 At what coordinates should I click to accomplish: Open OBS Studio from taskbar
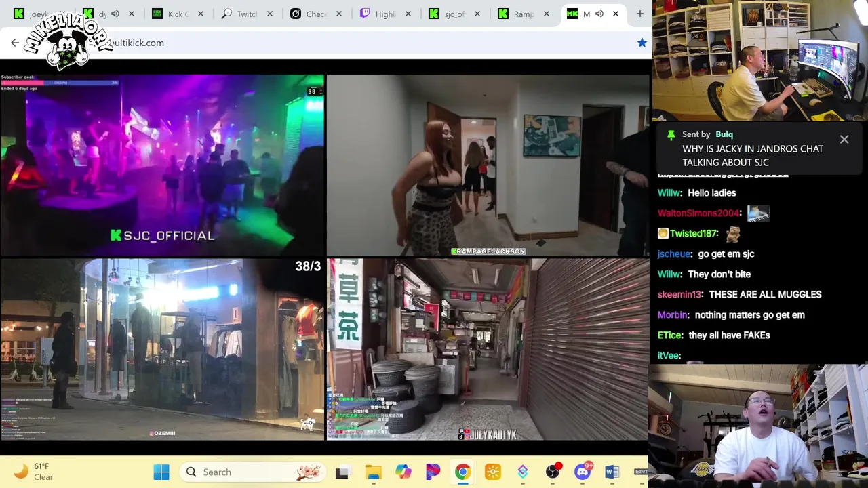pyautogui.click(x=553, y=472)
